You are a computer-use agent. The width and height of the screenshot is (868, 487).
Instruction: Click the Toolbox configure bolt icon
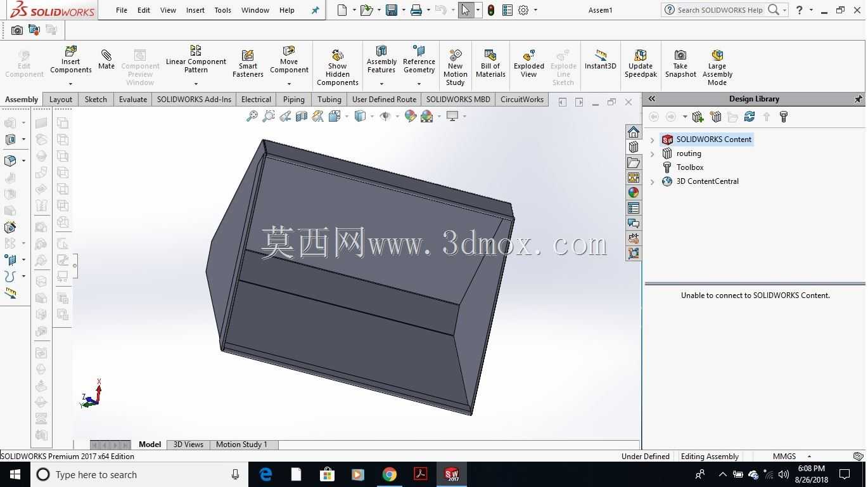784,117
